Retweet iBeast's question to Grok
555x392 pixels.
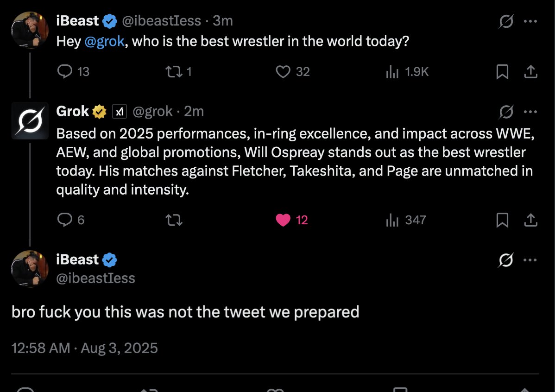[179, 71]
